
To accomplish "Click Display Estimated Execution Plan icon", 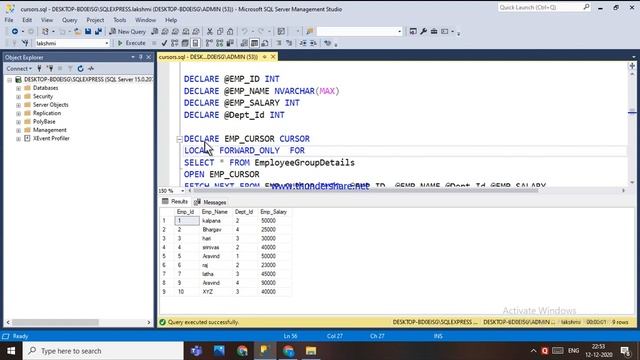I will (175, 43).
